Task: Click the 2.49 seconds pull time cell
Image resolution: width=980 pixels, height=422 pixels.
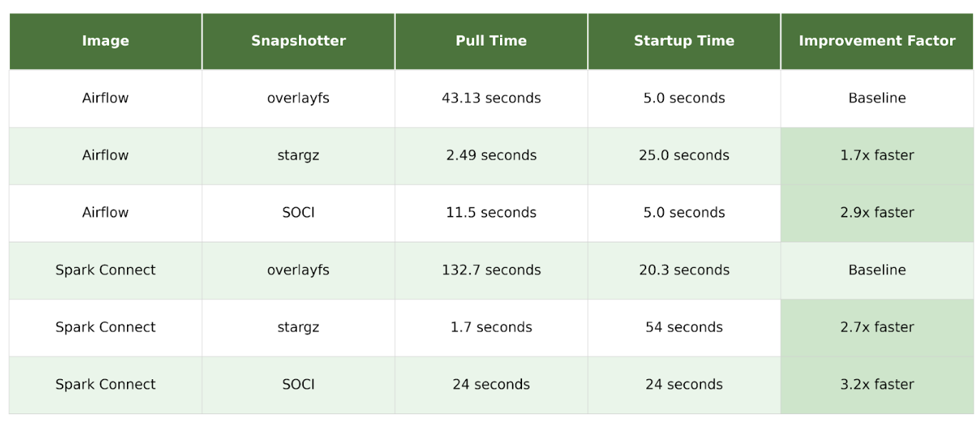Action: (491, 155)
